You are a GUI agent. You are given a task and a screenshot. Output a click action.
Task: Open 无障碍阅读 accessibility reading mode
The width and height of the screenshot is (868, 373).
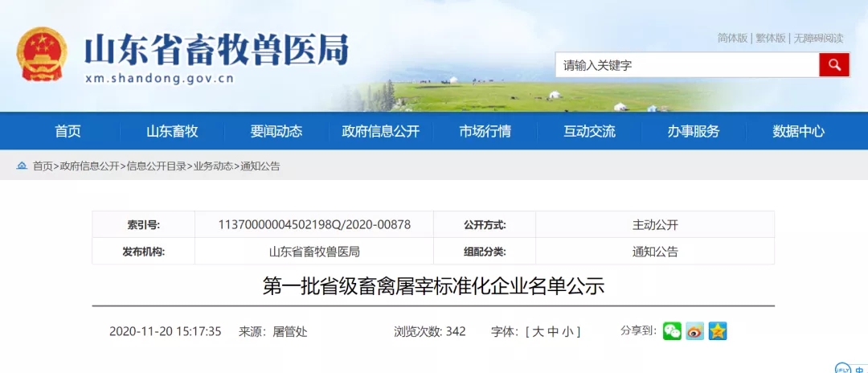click(819, 39)
